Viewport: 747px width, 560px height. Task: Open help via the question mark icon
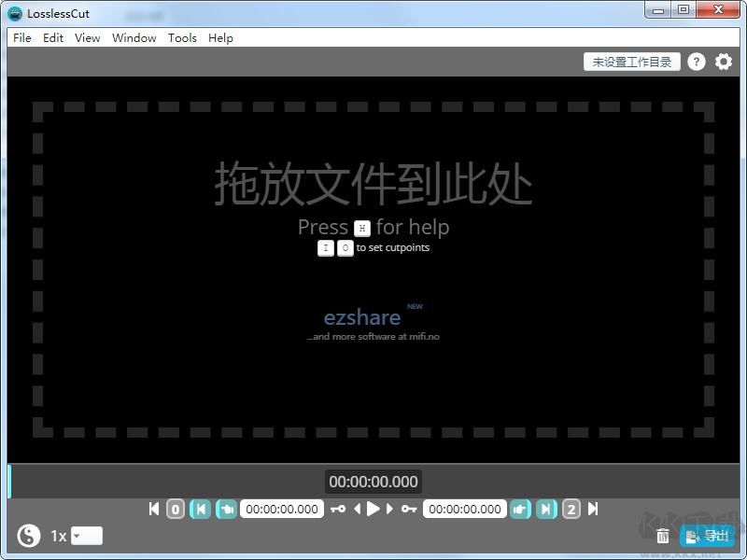click(696, 61)
